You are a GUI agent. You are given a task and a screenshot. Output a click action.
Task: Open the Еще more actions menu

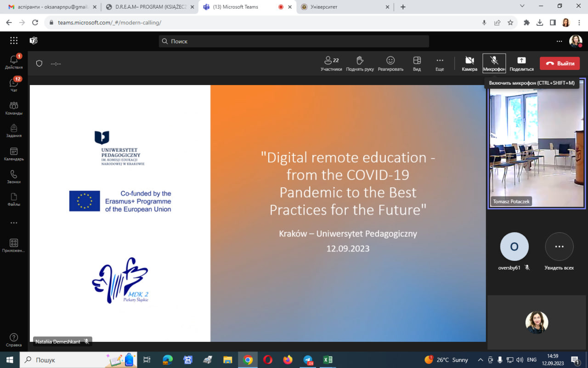(x=440, y=63)
